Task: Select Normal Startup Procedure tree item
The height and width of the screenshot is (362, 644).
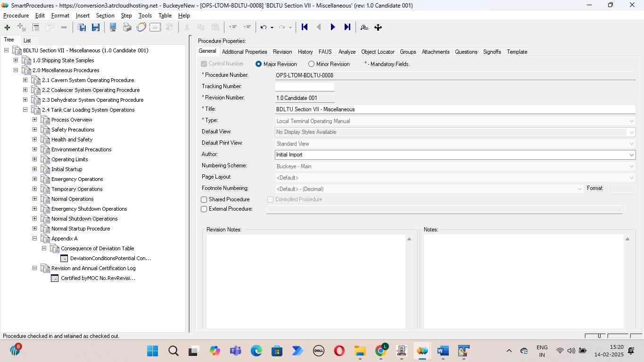Action: click(81, 229)
